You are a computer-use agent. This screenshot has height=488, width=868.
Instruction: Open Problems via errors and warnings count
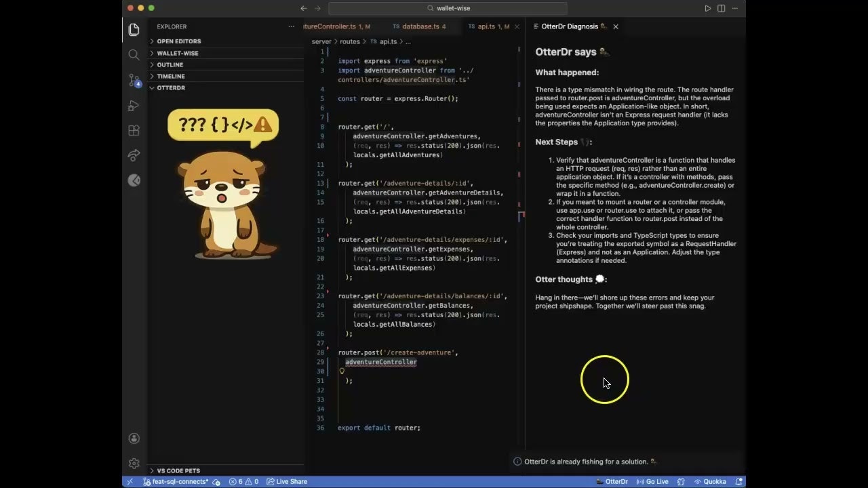click(244, 482)
